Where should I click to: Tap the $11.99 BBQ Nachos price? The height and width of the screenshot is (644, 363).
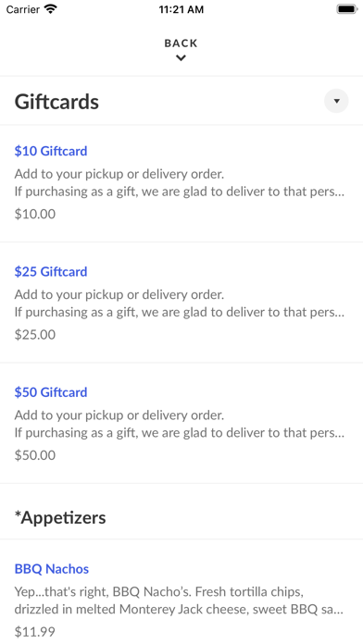34,632
